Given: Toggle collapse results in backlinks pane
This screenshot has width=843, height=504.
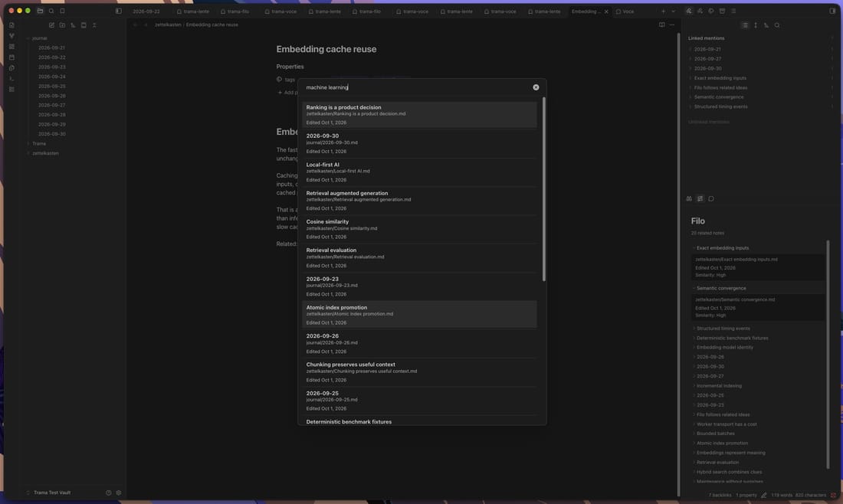Looking at the screenshot, I should (x=745, y=25).
